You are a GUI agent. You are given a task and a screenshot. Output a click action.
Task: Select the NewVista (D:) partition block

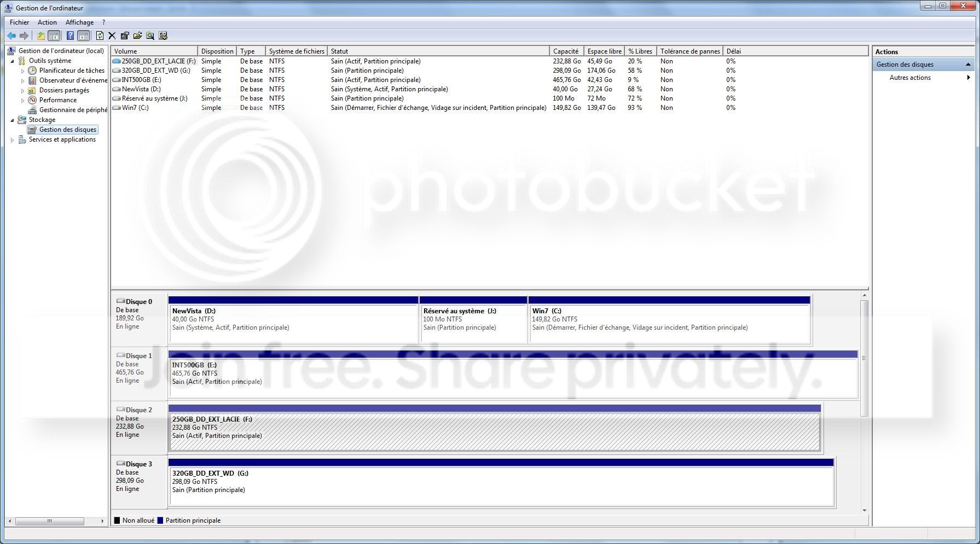click(293, 320)
